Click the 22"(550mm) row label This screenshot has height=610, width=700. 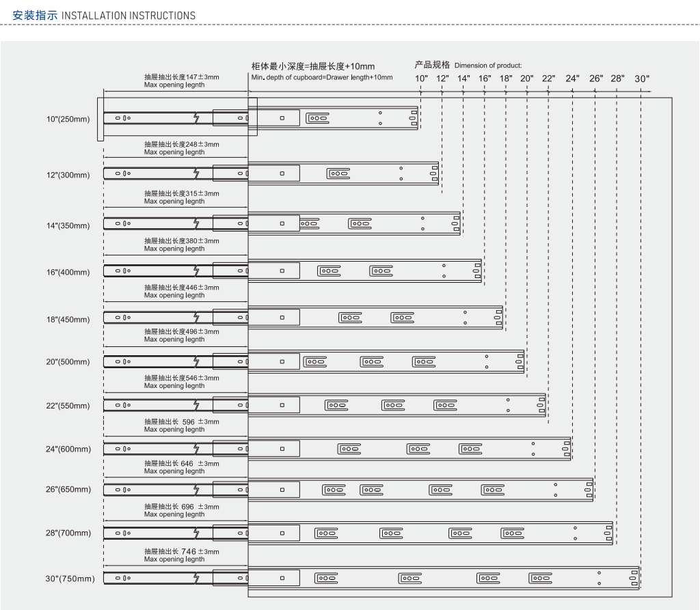(x=68, y=406)
